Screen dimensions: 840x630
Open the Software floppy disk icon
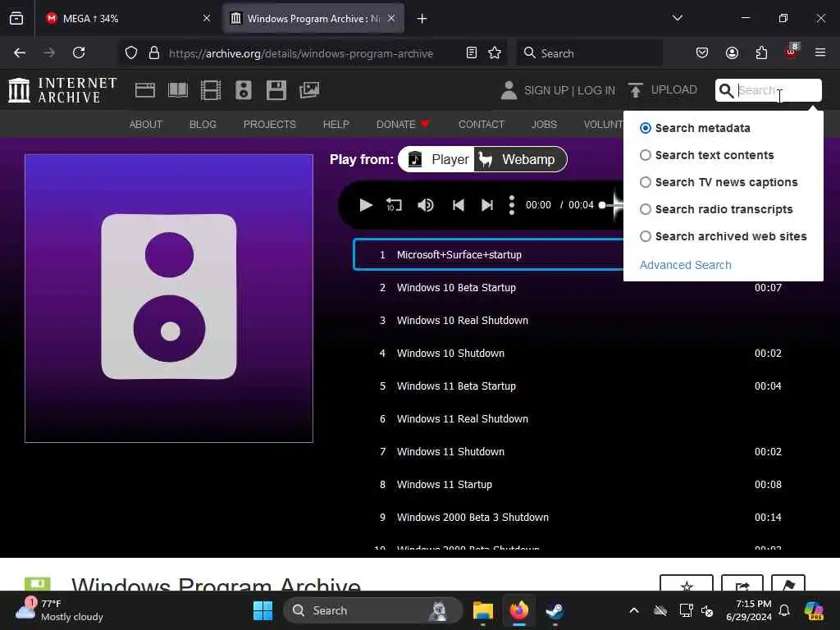(x=276, y=90)
